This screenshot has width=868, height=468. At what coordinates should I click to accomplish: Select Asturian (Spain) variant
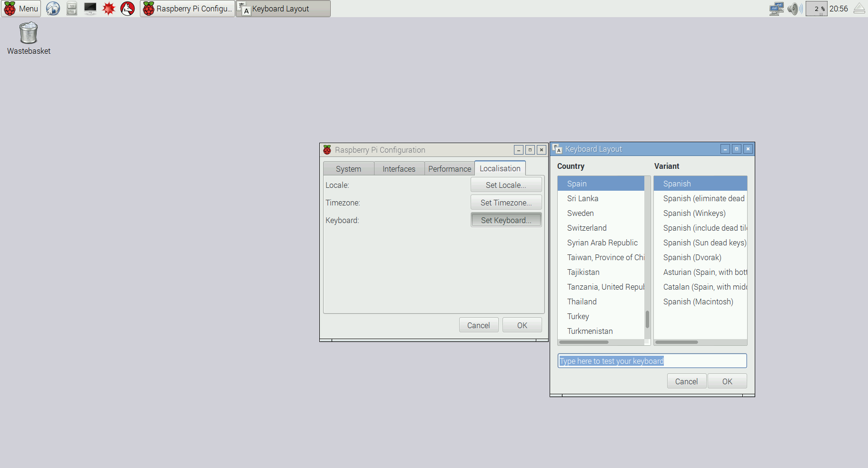point(700,272)
